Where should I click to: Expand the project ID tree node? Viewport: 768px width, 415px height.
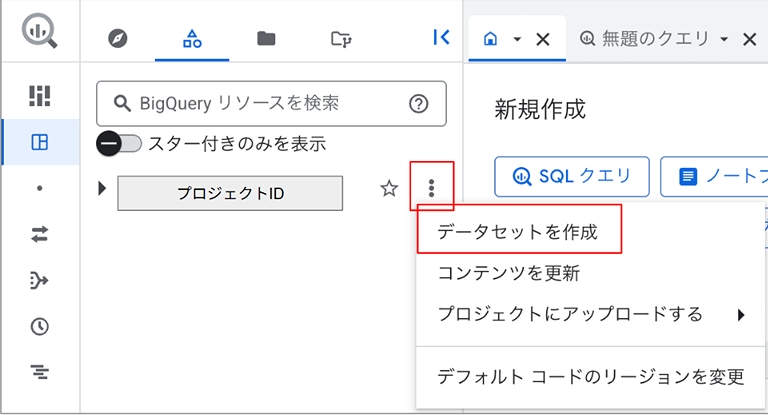tap(102, 188)
